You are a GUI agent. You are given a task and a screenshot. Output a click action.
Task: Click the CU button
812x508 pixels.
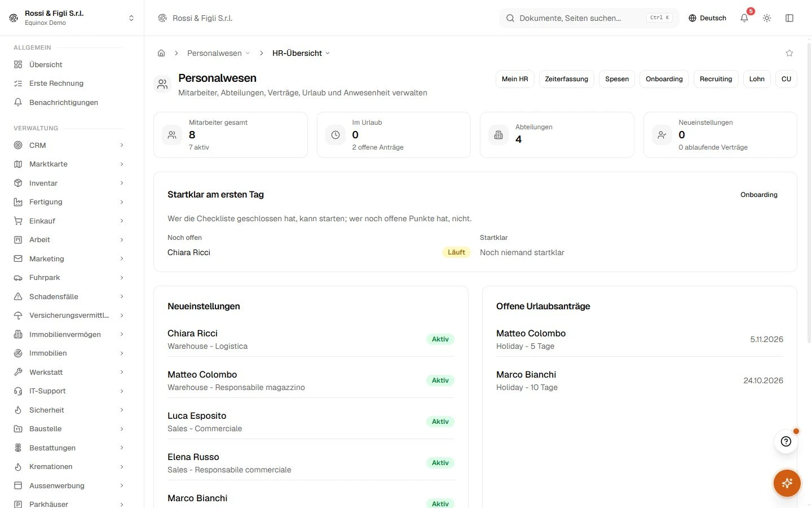786,79
